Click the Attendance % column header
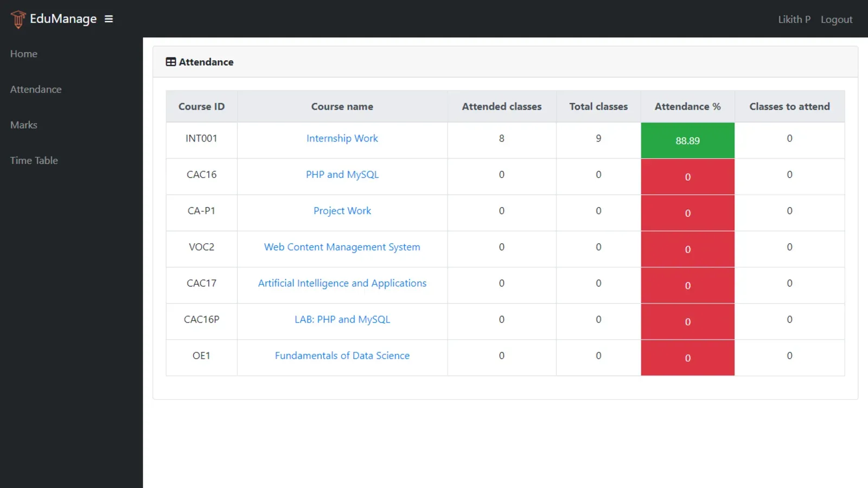The width and height of the screenshot is (868, 488). coord(687,107)
